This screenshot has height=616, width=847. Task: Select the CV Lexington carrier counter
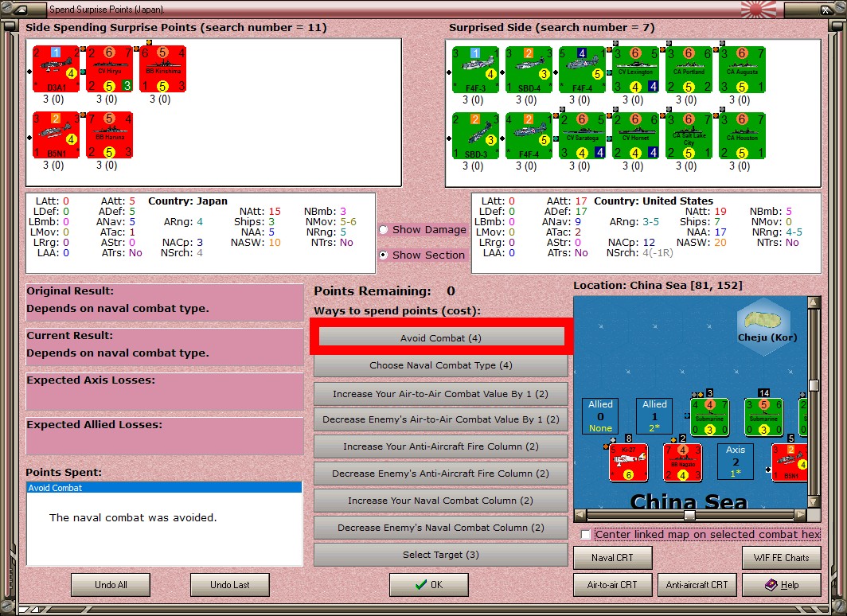[x=636, y=70]
